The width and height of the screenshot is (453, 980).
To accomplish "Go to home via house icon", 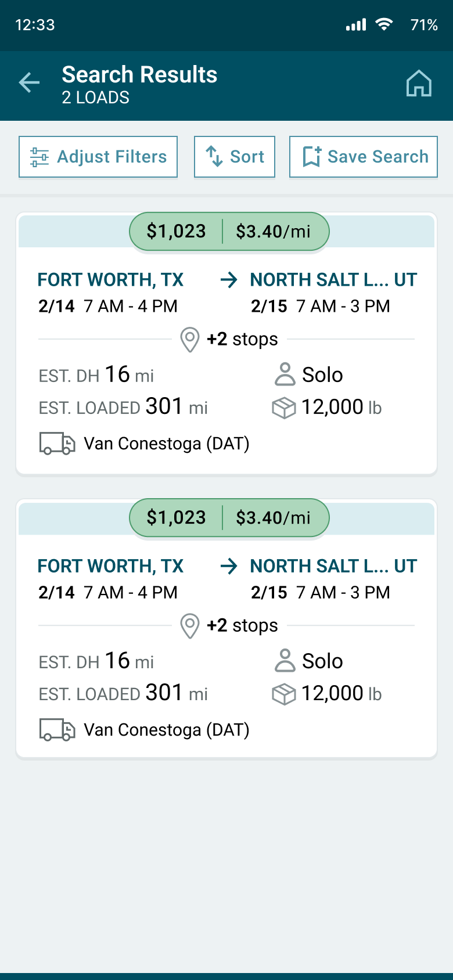I will click(x=419, y=84).
